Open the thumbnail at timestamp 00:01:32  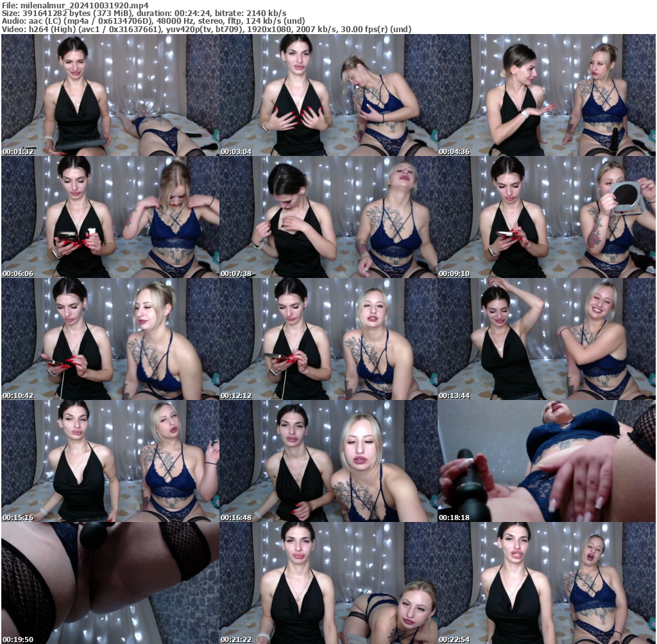[109, 96]
